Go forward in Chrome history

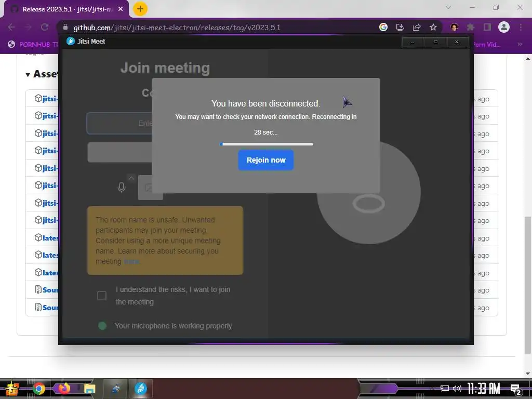pos(28,27)
